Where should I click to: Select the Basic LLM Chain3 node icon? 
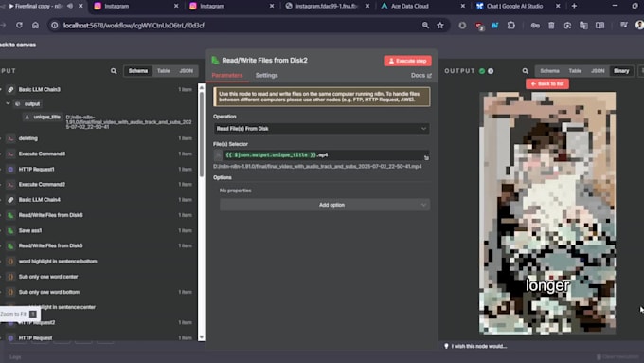pyautogui.click(x=10, y=89)
